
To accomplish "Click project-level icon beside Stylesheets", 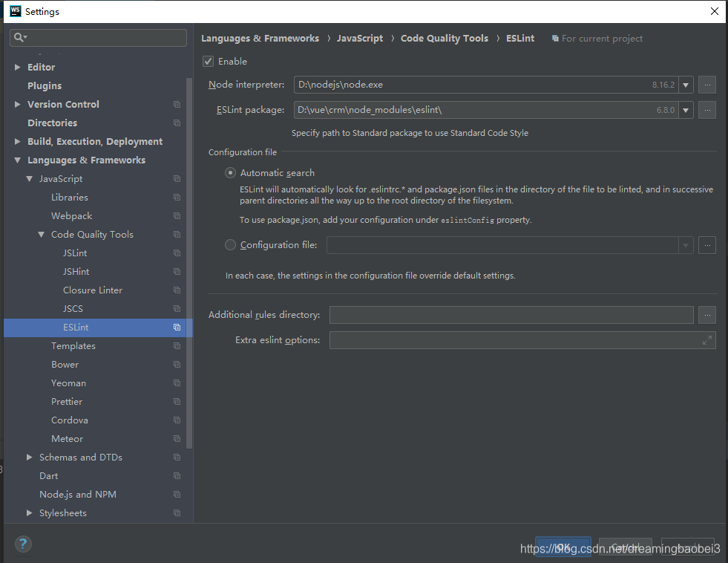I will (177, 512).
